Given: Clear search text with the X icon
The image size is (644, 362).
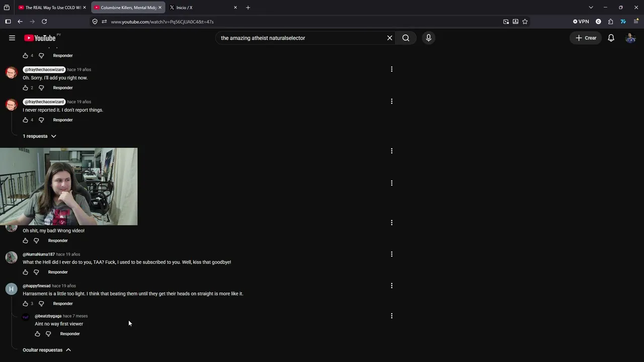Looking at the screenshot, I should coord(389,38).
